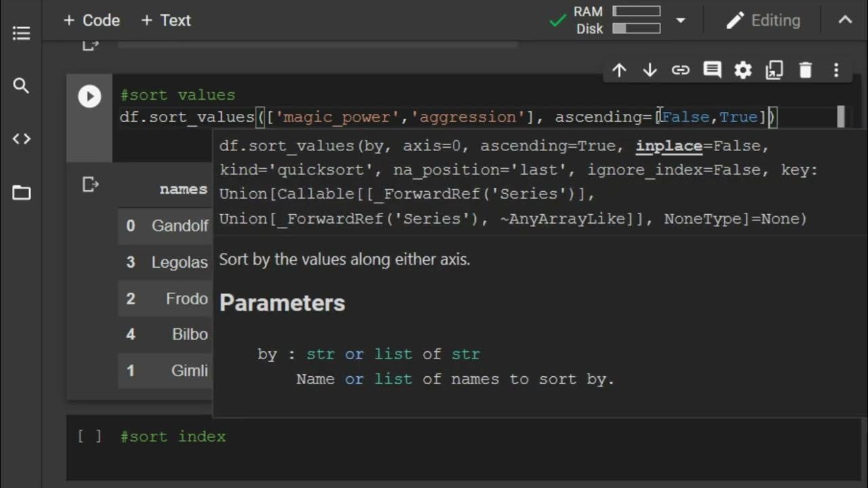Switch the Editing mode button
868x488 pixels.
764,20
